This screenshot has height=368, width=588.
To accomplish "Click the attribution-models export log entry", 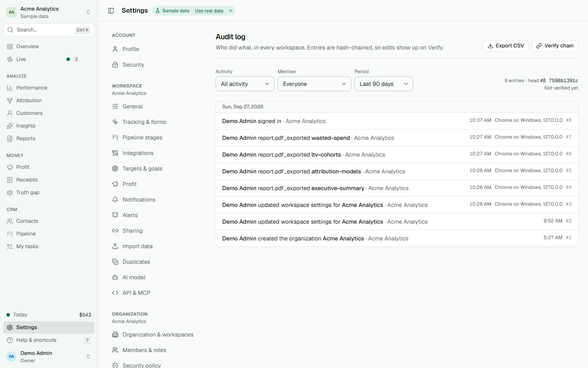I will (x=397, y=171).
